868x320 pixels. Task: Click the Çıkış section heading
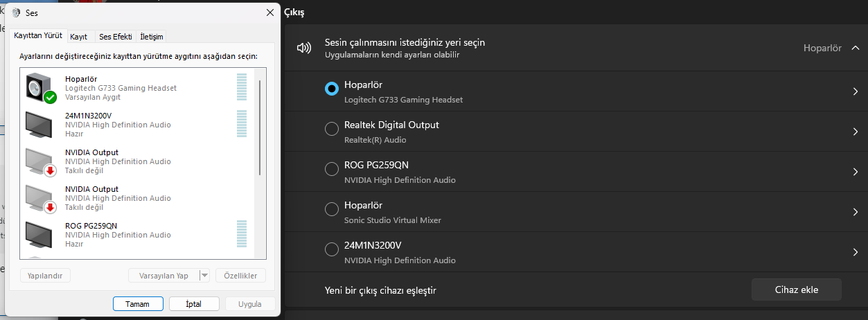click(x=294, y=12)
